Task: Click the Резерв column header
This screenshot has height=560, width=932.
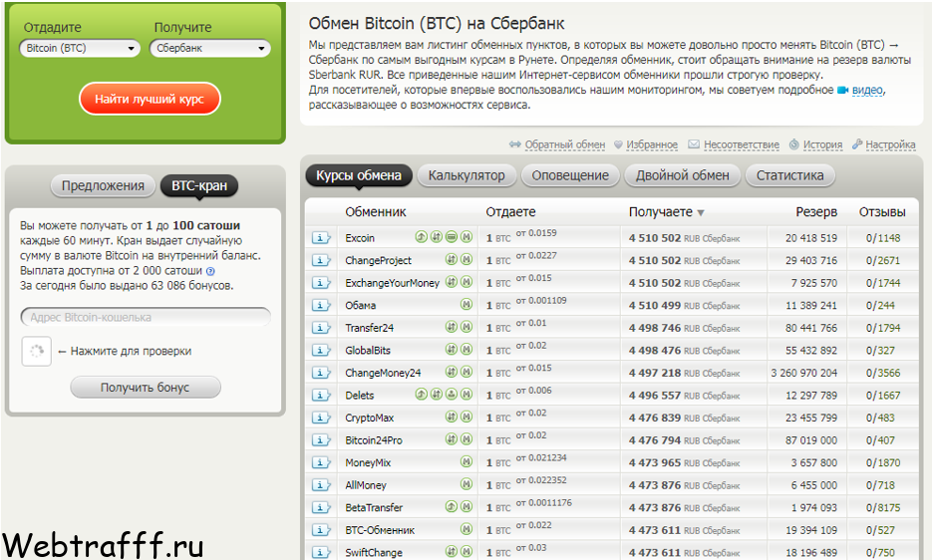Action: [x=816, y=212]
